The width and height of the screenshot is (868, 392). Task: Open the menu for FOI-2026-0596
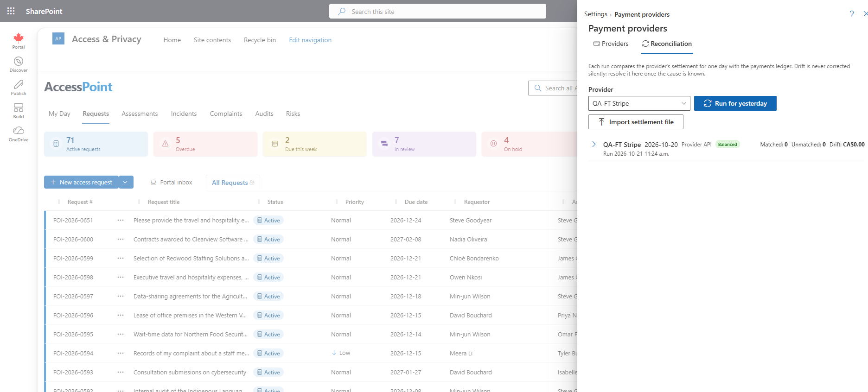(x=121, y=315)
